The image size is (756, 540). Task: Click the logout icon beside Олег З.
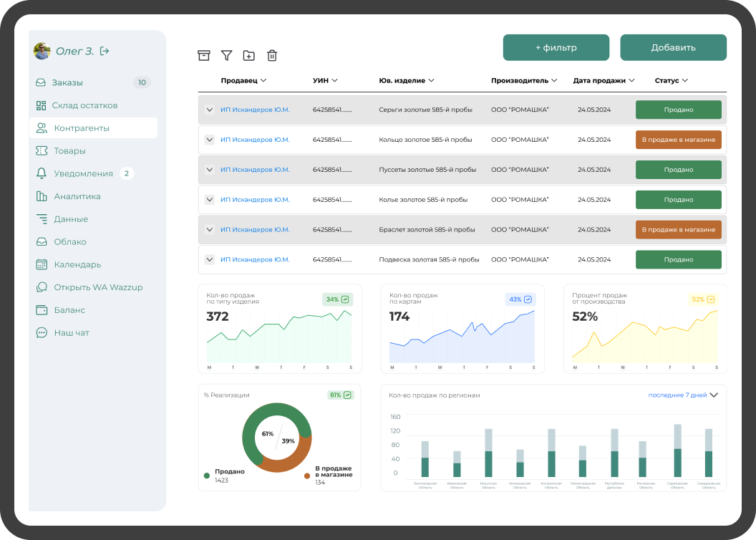coord(105,51)
